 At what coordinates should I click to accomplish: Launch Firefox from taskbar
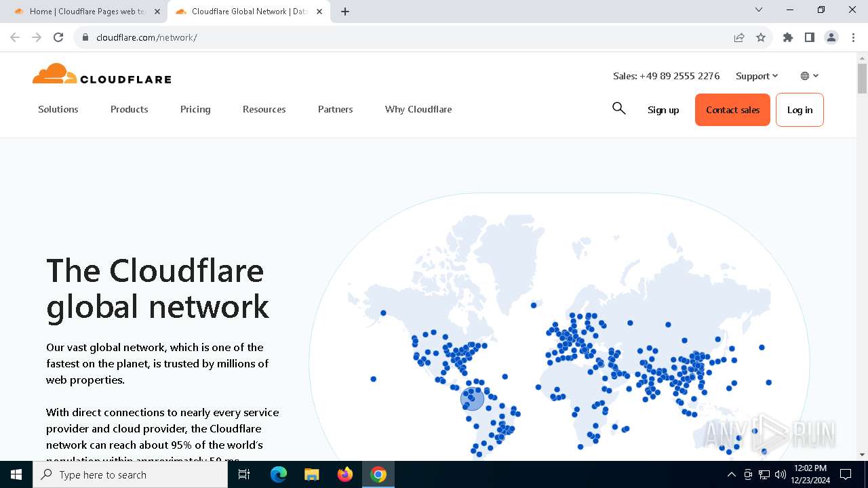[x=345, y=474]
